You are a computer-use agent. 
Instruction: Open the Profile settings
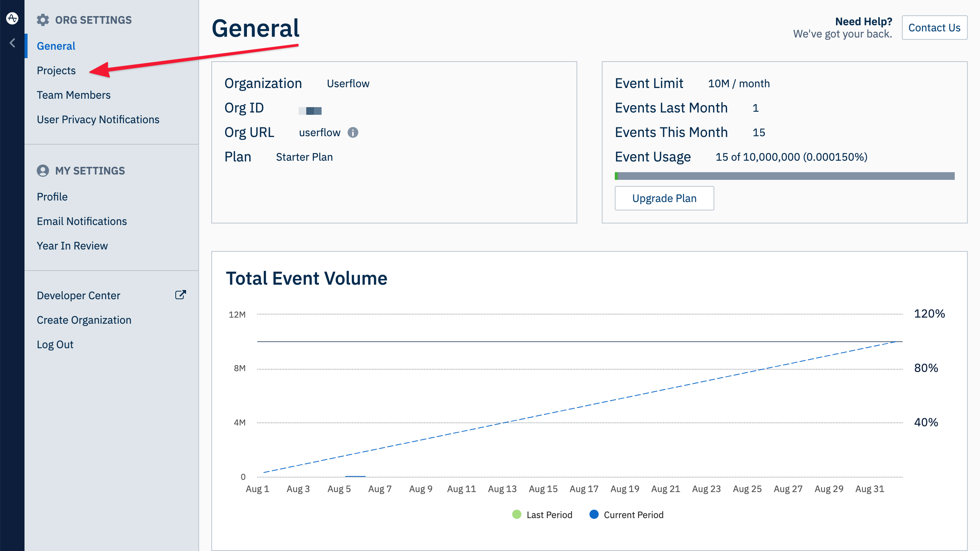coord(52,197)
